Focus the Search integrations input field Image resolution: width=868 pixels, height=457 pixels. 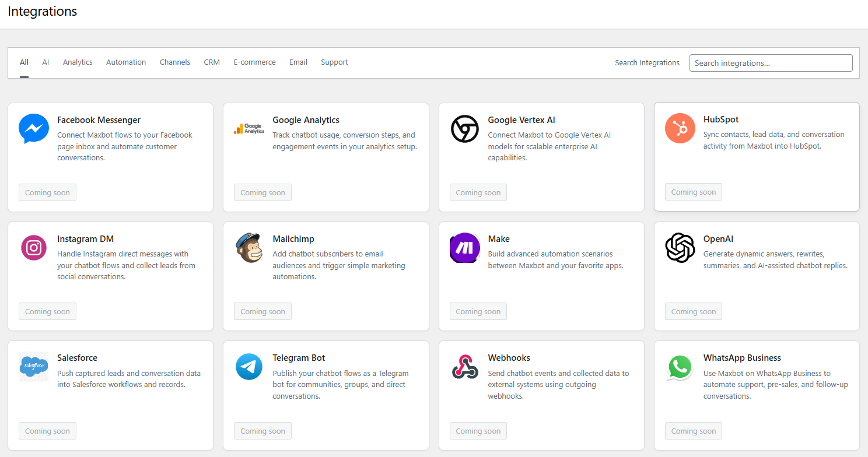771,63
